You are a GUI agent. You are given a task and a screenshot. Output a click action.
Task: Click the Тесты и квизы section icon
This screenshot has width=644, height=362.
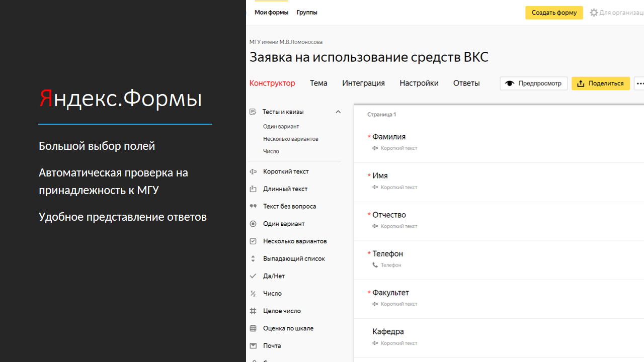[253, 112]
